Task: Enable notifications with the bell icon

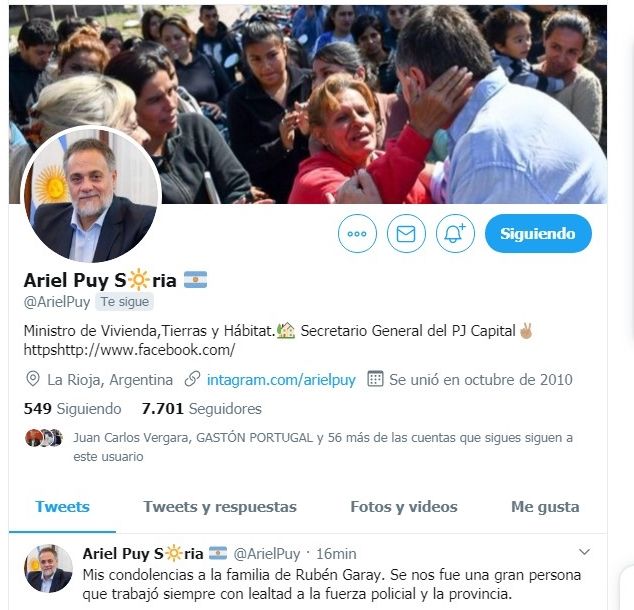Action: pyautogui.click(x=455, y=233)
